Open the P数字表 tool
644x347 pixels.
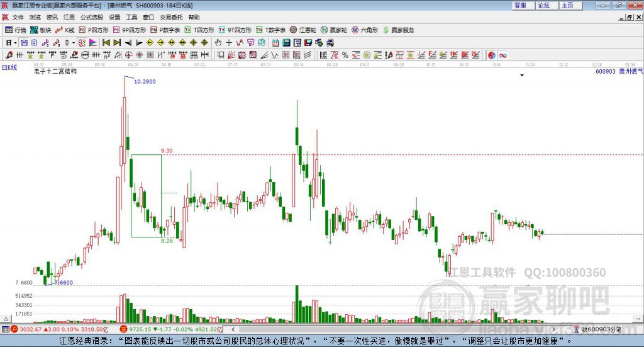pos(165,30)
